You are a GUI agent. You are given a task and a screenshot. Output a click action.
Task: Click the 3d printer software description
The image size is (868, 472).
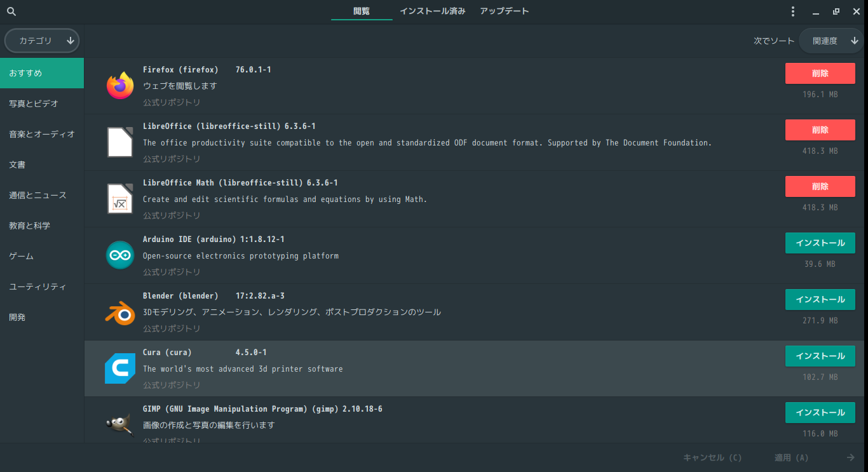tap(243, 368)
